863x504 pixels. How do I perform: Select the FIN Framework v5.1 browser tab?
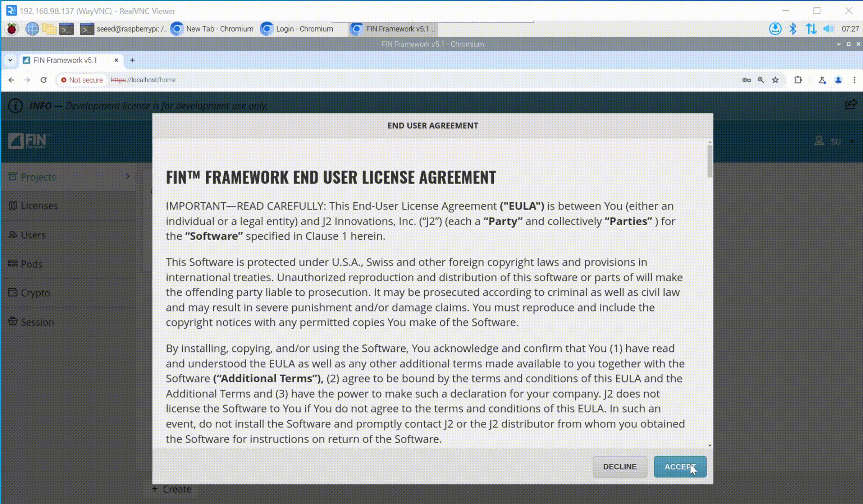(65, 60)
